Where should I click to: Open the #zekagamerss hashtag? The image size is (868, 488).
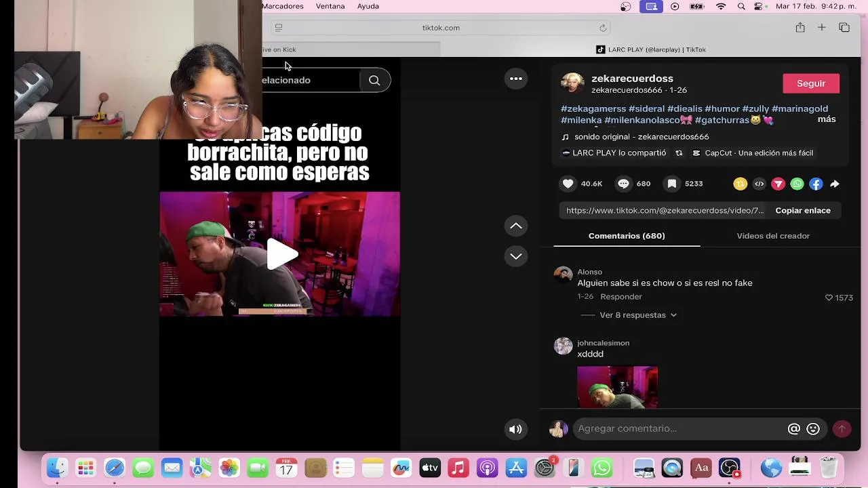pyautogui.click(x=593, y=108)
